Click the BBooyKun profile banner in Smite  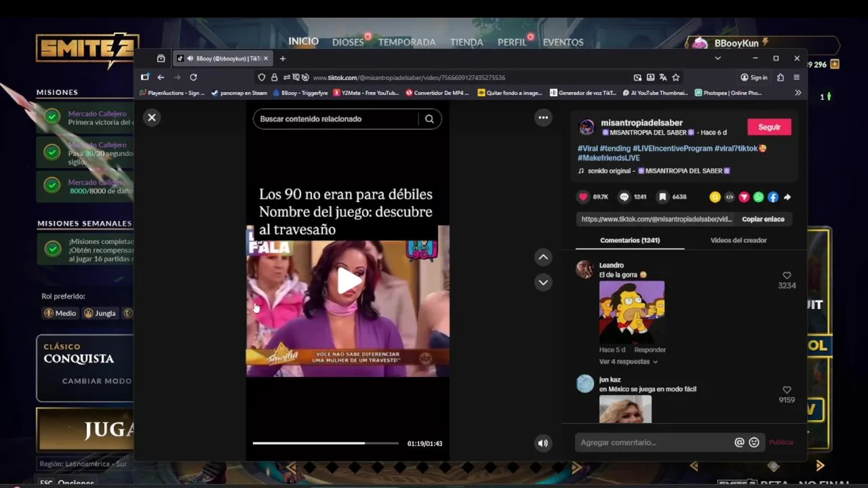[762, 43]
